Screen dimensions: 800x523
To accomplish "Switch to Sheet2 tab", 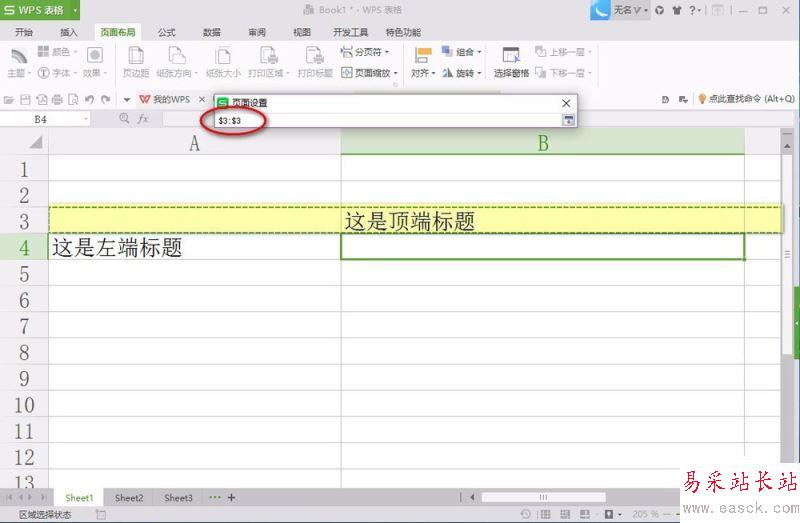I will coord(129,497).
